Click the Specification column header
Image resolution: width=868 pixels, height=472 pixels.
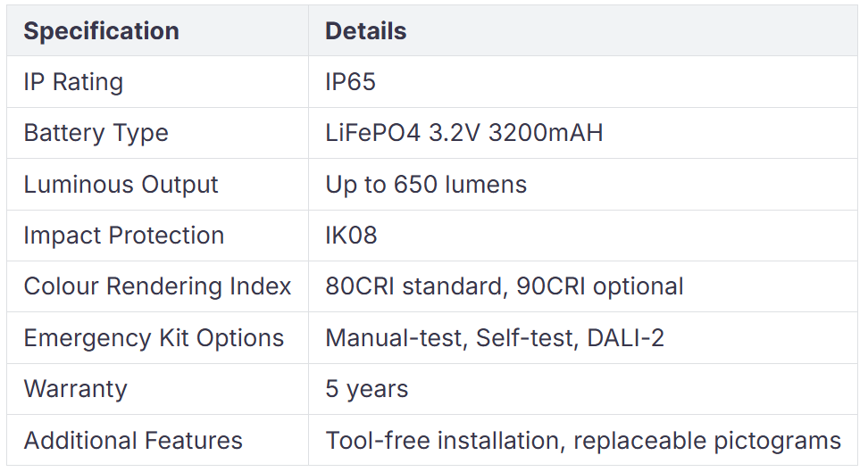coord(101,31)
